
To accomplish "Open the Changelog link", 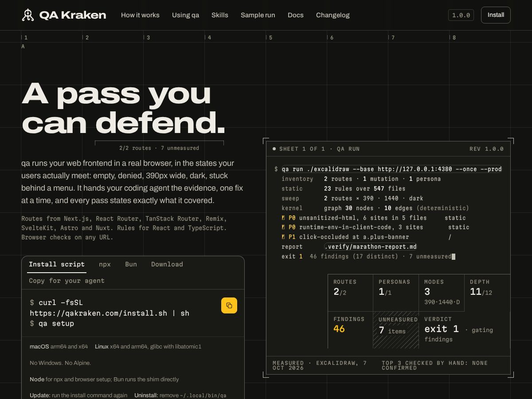I will [x=333, y=15].
